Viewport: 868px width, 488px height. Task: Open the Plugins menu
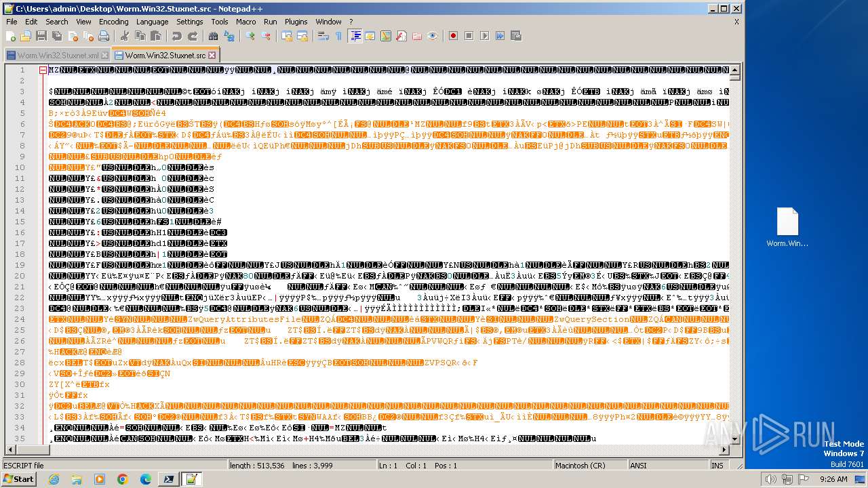[296, 22]
